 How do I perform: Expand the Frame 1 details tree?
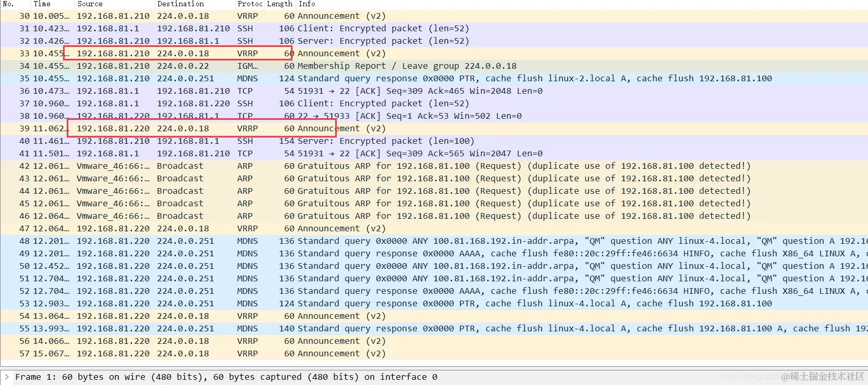pyautogui.click(x=6, y=377)
